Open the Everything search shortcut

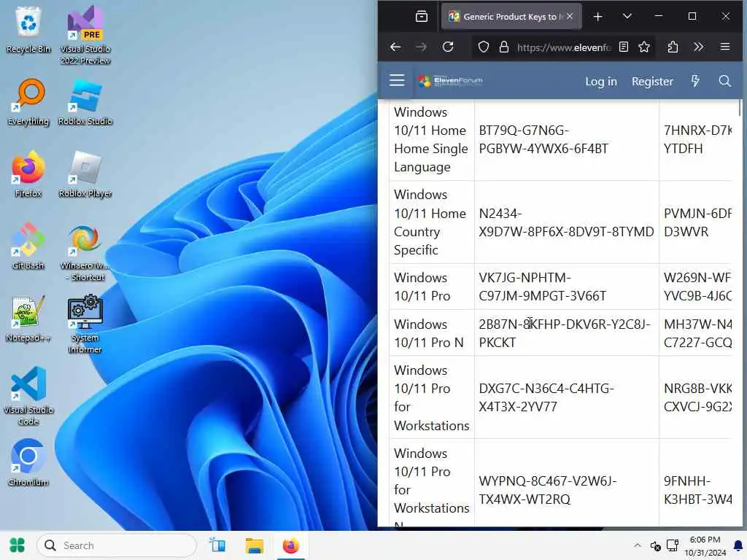[28, 102]
